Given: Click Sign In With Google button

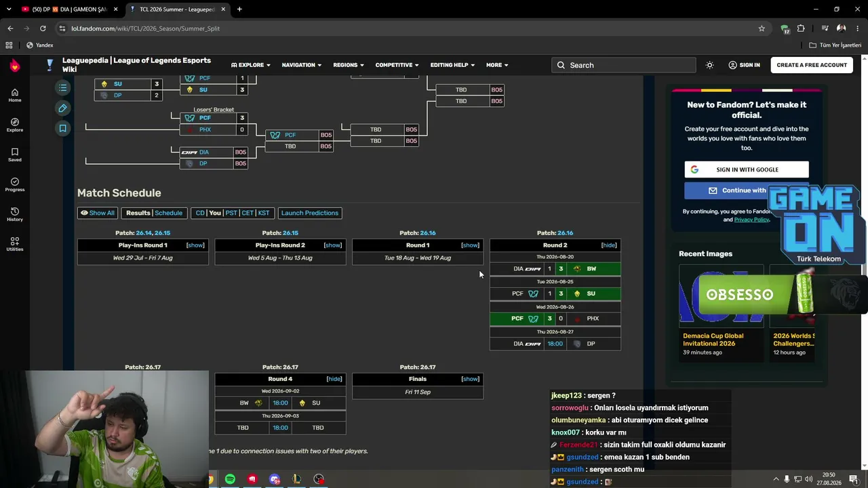Looking at the screenshot, I should pos(747,169).
